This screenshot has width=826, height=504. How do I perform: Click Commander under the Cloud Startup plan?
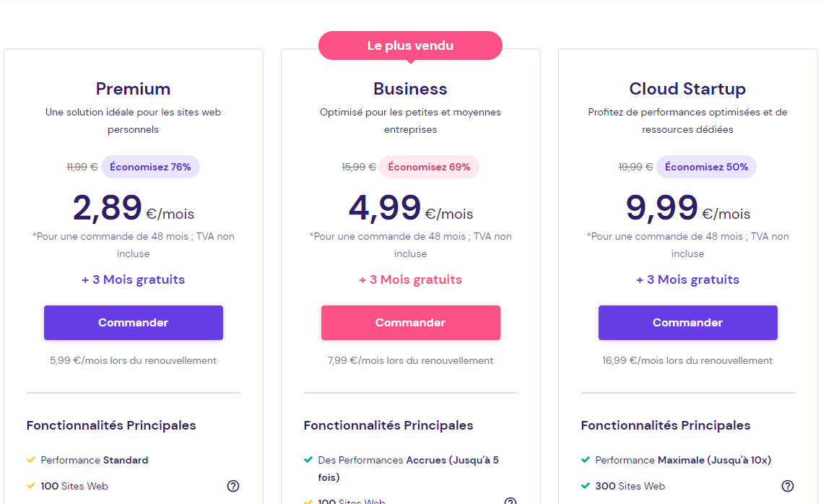pos(687,322)
